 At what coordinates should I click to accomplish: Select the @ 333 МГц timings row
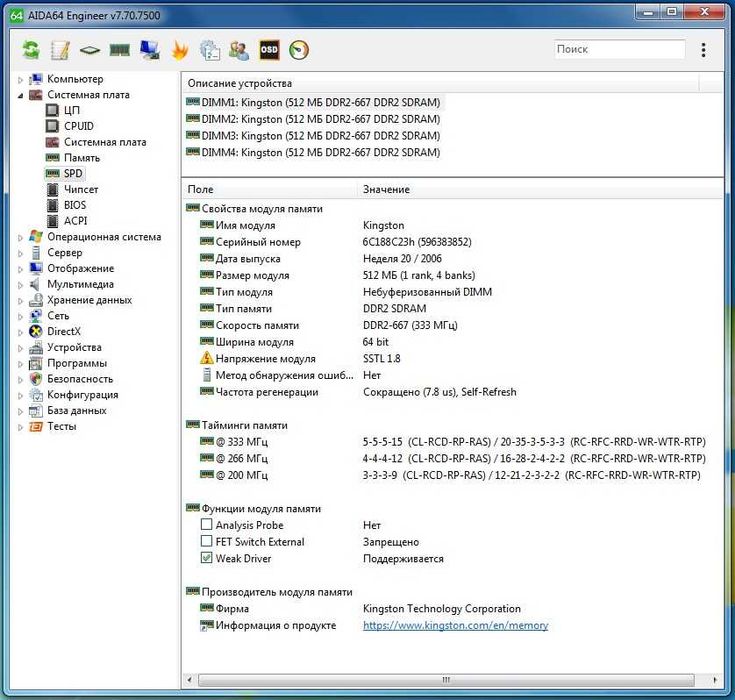pos(453,442)
